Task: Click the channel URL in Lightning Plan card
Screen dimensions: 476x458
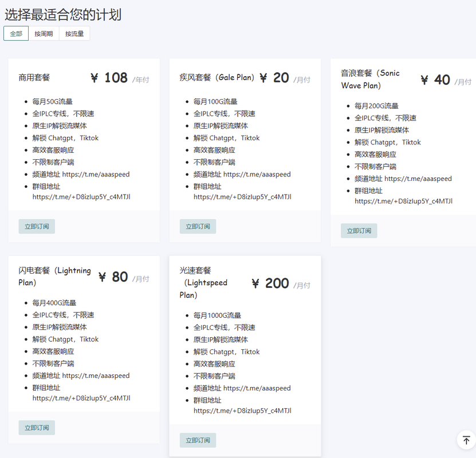Action: 96,376
